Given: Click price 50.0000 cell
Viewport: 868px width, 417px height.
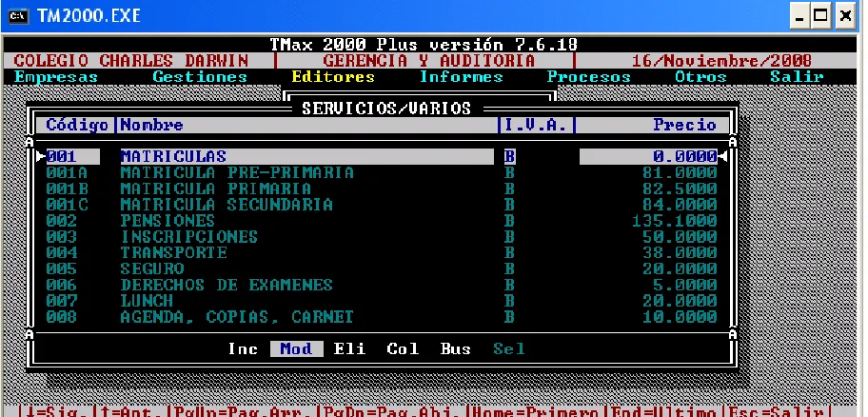Looking at the screenshot, I should point(680,237).
